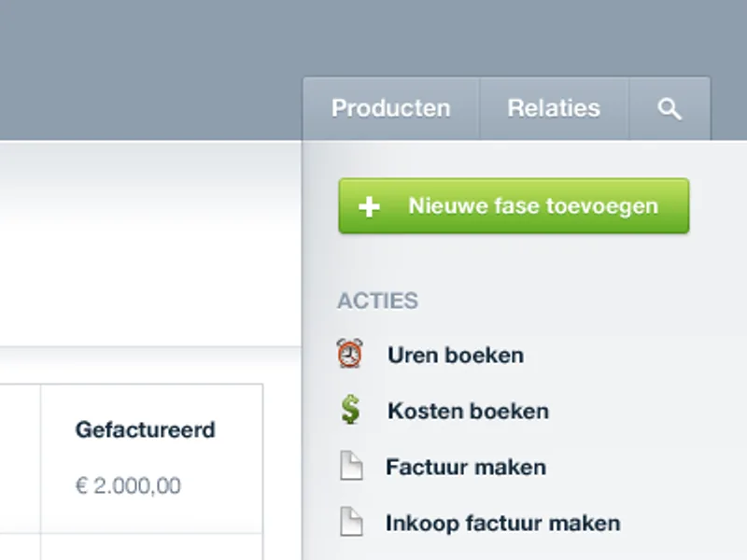Click the document icon beside Factuur maken

[351, 465]
